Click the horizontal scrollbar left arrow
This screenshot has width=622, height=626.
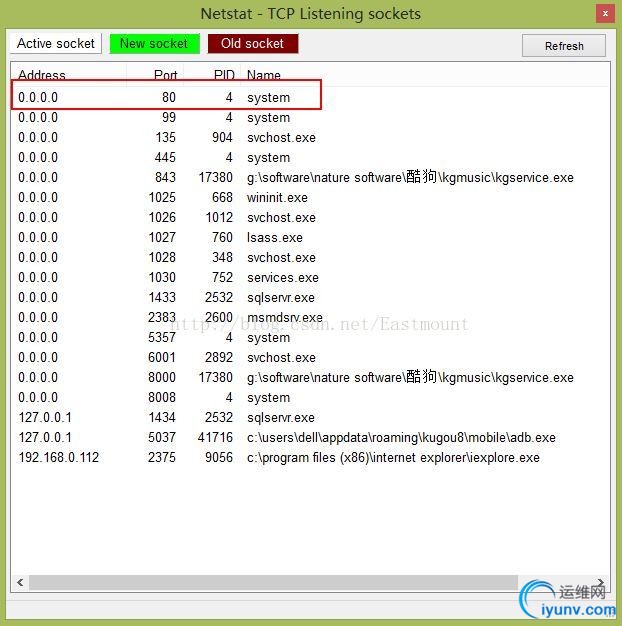[20, 582]
